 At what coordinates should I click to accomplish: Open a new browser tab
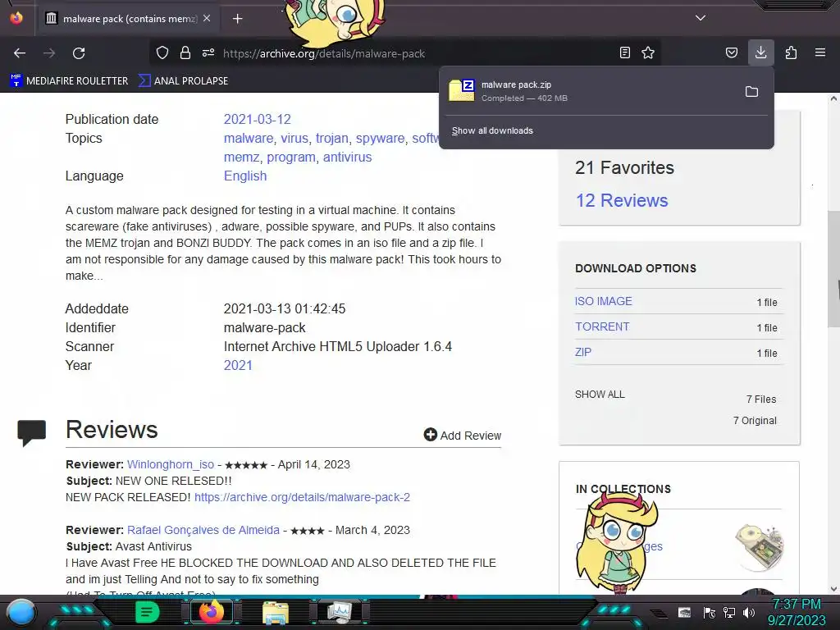[x=237, y=19]
